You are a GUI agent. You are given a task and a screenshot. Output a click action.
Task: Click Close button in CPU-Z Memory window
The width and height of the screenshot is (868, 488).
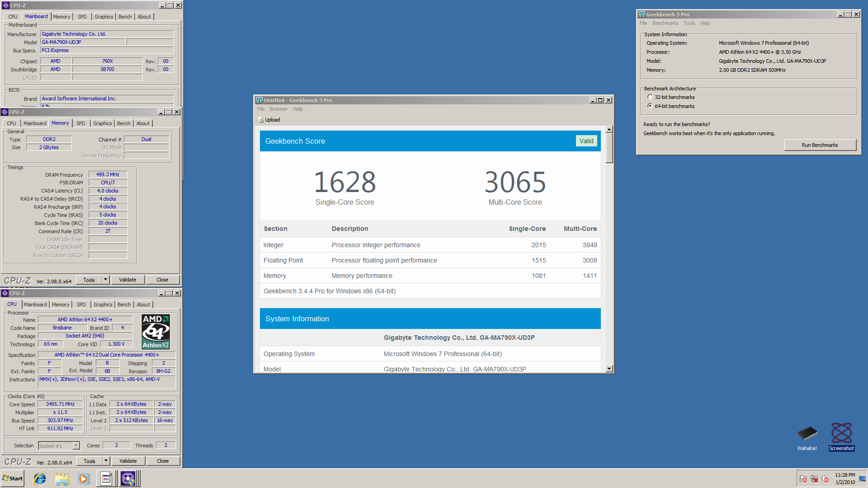[162, 280]
